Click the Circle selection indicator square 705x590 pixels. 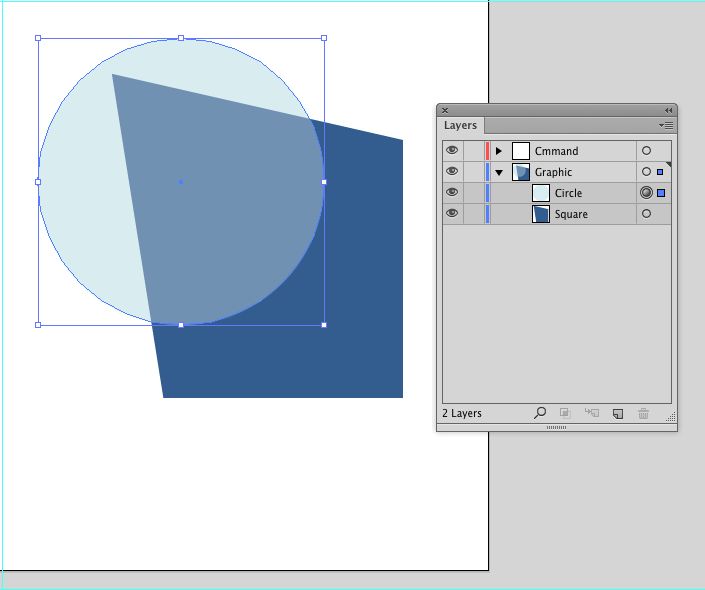pos(661,193)
